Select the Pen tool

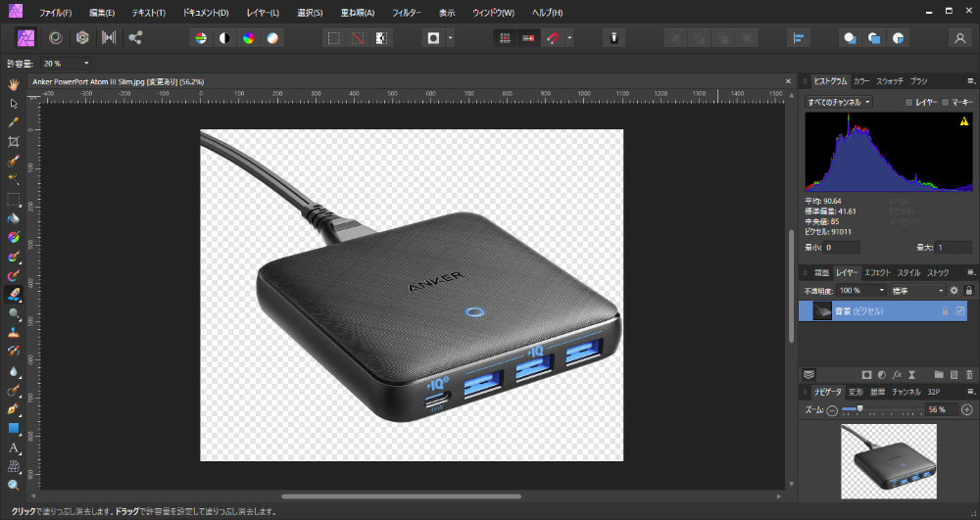13,409
